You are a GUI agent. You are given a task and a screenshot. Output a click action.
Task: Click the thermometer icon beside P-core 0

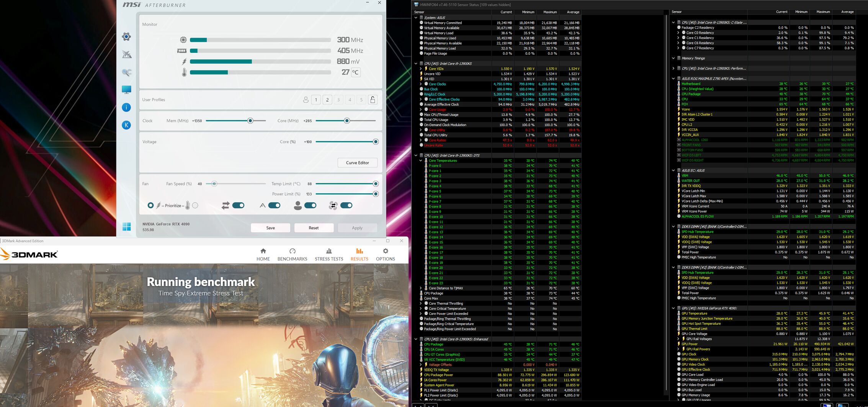pos(426,166)
